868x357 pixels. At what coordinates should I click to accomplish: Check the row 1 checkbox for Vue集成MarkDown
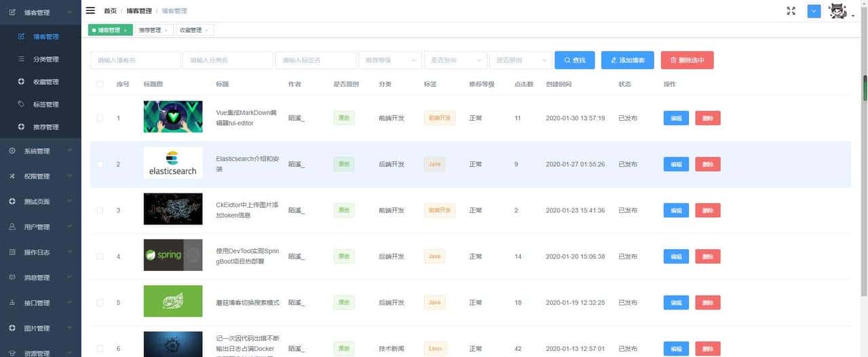click(x=100, y=118)
